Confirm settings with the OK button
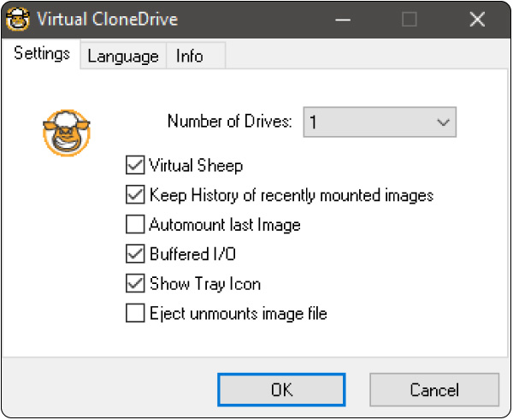The image size is (513, 420). [x=281, y=390]
